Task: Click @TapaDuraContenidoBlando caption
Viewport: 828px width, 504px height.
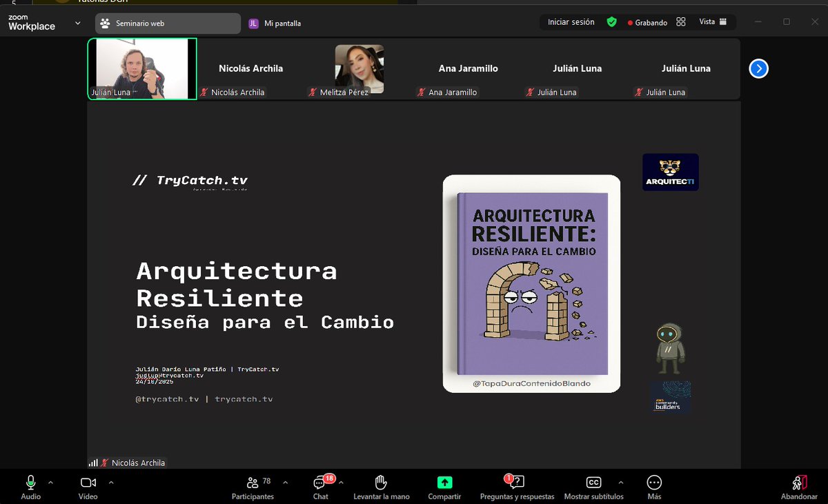Action: pos(531,383)
